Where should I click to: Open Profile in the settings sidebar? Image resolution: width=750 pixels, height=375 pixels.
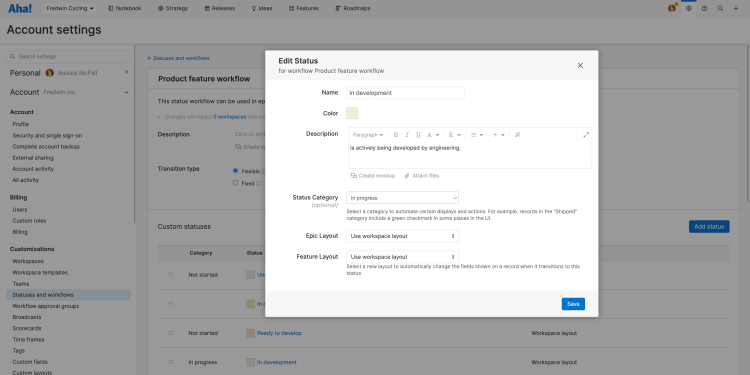21,124
